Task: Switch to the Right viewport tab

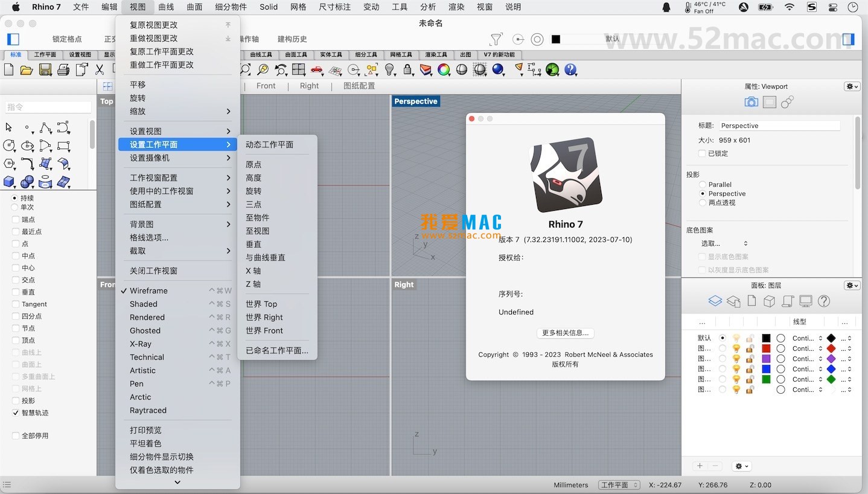Action: tap(309, 85)
